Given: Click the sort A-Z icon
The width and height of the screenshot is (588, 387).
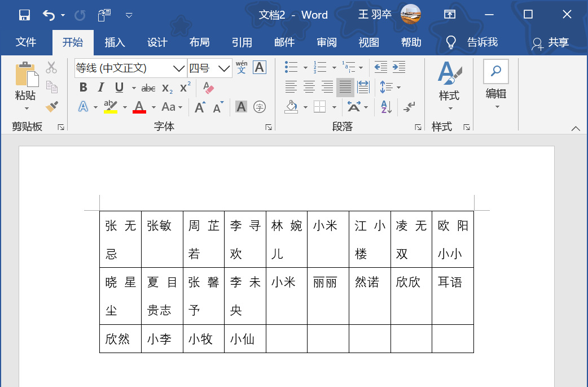Looking at the screenshot, I should [x=386, y=107].
